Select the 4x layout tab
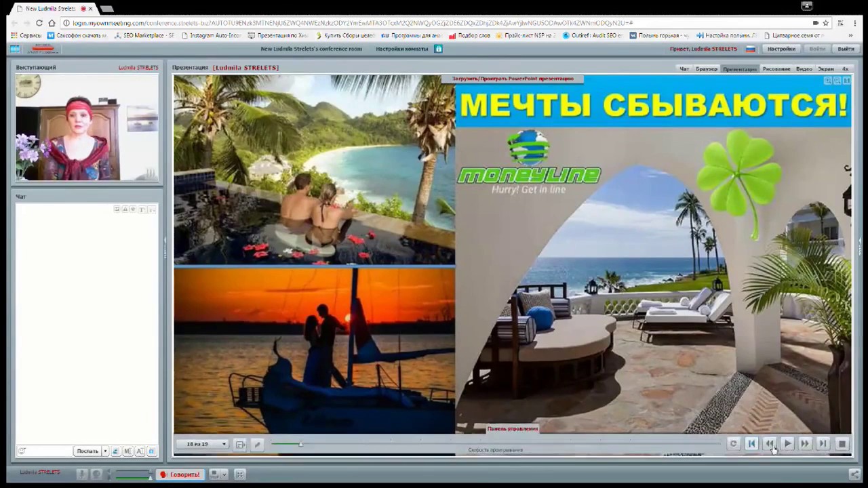Image resolution: width=868 pixels, height=488 pixels. [x=846, y=69]
